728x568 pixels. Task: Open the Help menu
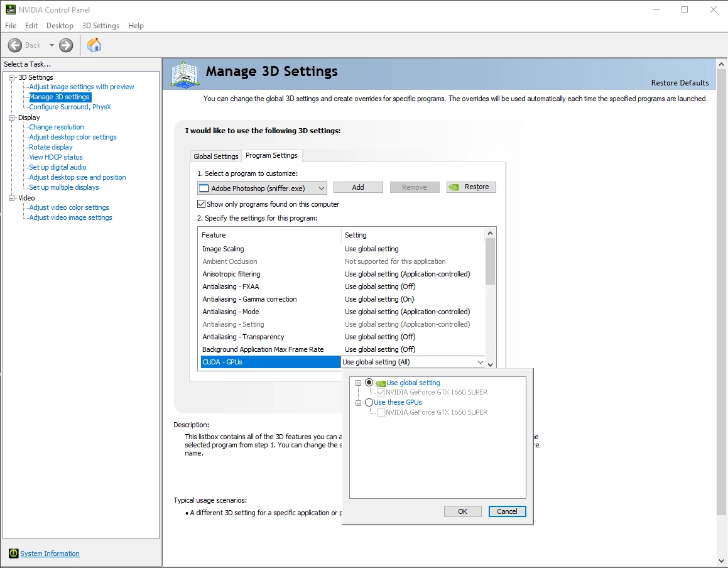[136, 26]
